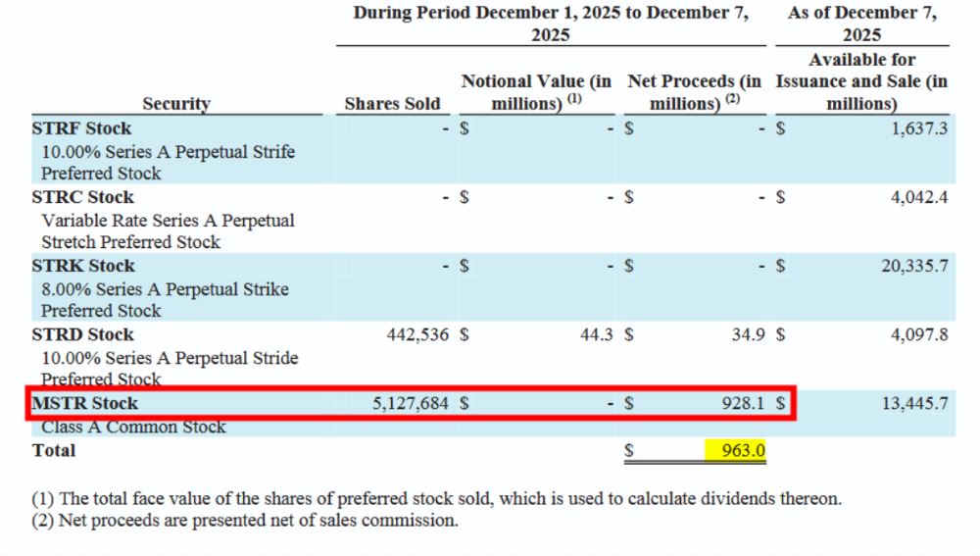The image size is (980, 556).
Task: Click footnote about net of sales commission
Action: point(245,521)
